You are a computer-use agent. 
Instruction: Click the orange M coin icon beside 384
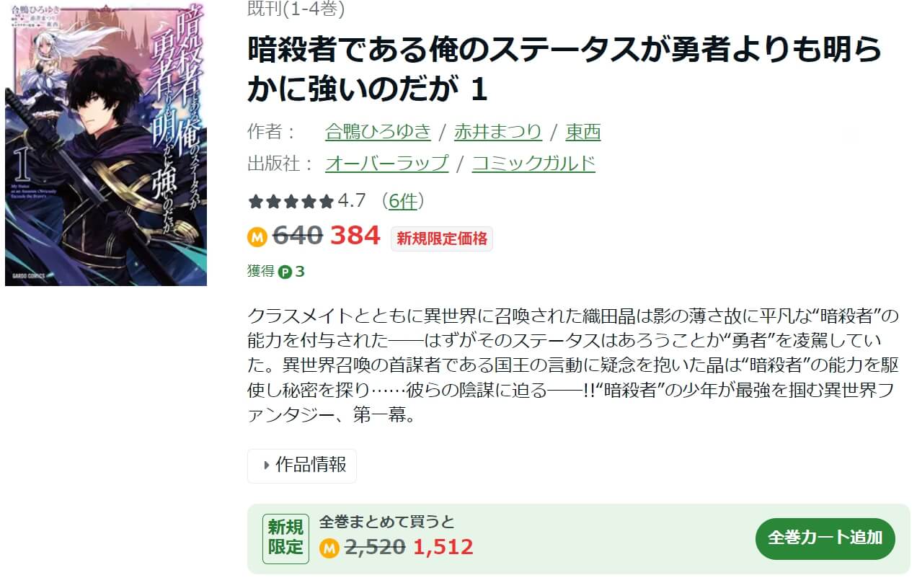[x=257, y=236]
